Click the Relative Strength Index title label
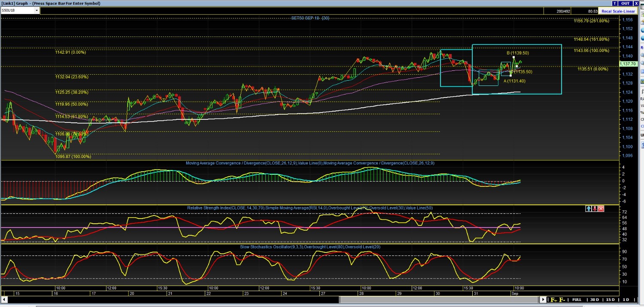 (x=310, y=208)
